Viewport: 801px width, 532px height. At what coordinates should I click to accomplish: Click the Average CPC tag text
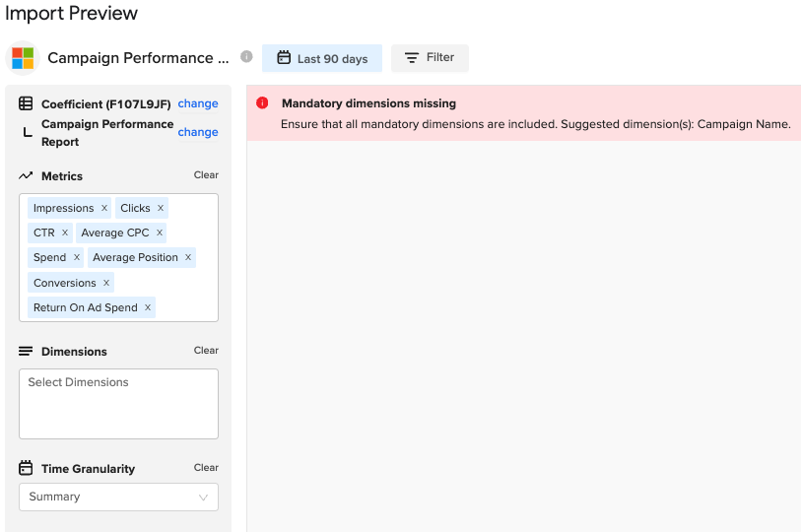tap(115, 233)
